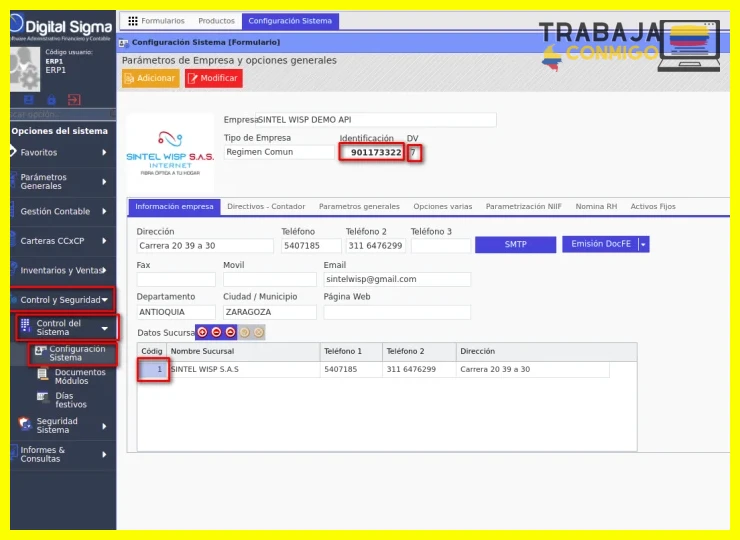Click the Teléfono 1 column header

click(351, 351)
